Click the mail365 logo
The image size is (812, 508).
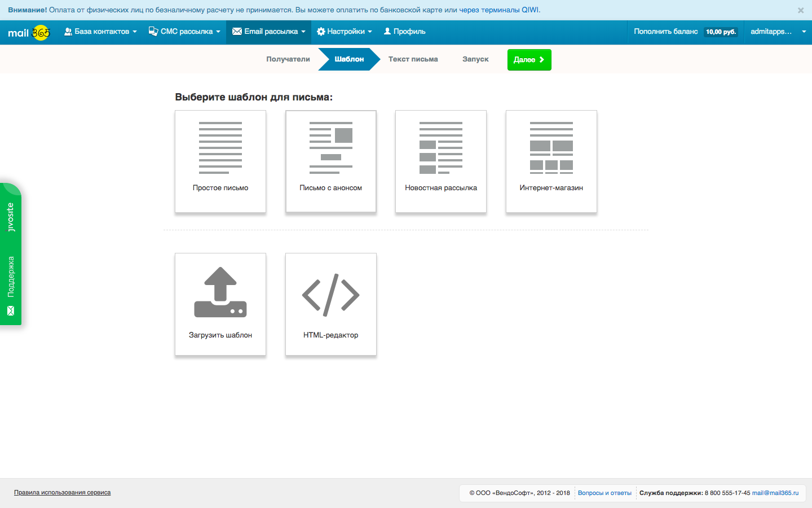click(29, 33)
